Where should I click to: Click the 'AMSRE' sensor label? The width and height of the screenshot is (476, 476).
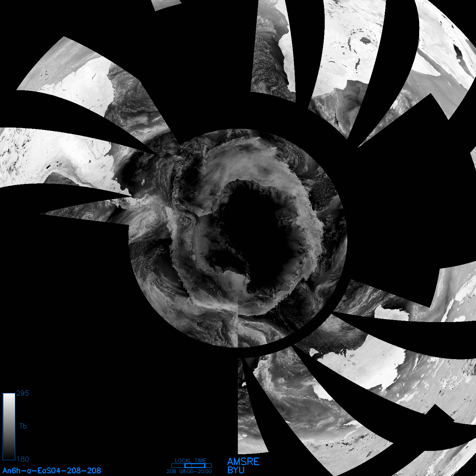click(243, 461)
